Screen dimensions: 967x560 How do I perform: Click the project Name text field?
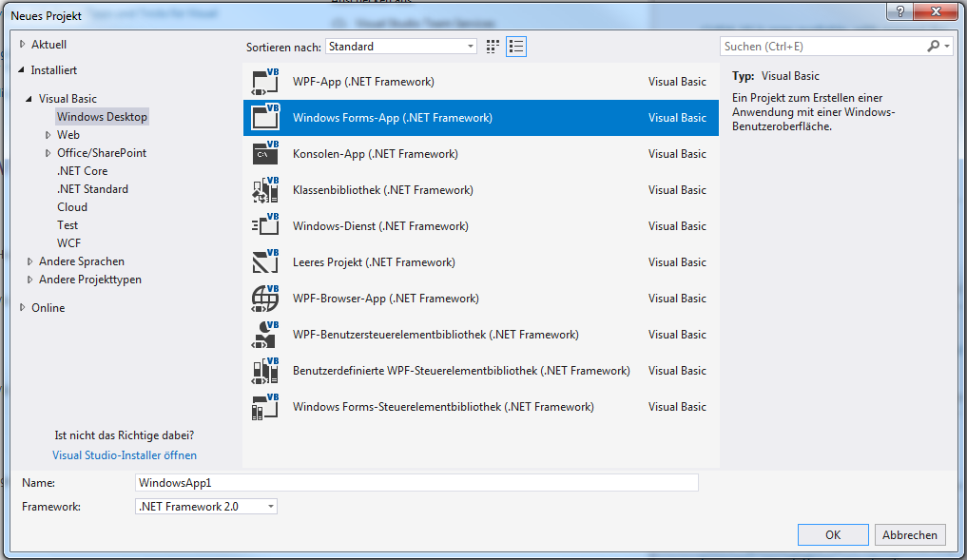pos(417,483)
